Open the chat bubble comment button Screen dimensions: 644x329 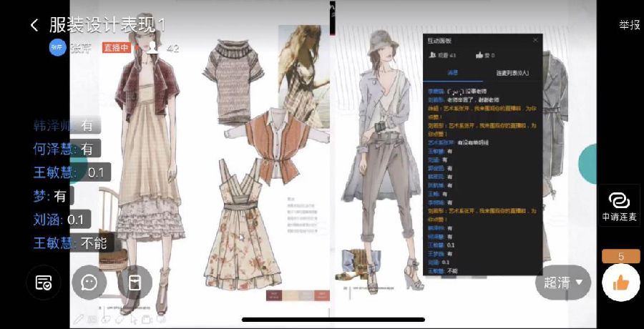tap(89, 282)
